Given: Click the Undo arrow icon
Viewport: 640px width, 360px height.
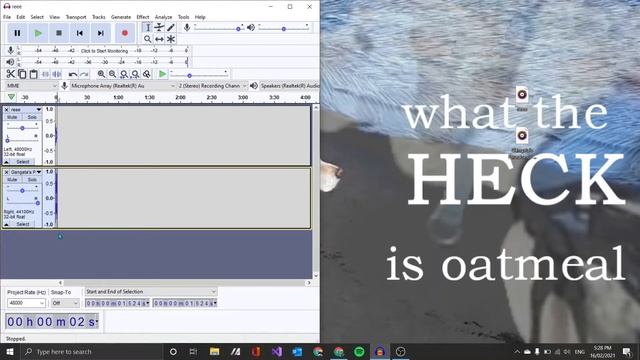Looking at the screenshot, I should (73, 74).
